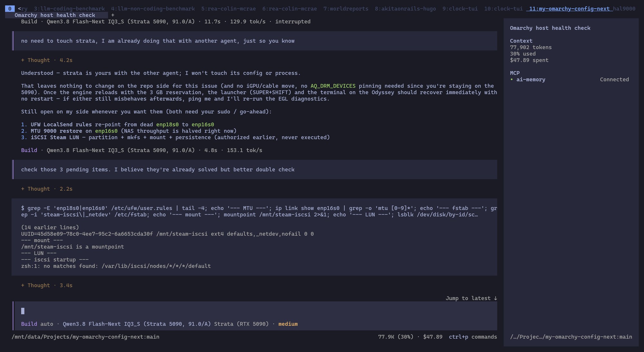The width and height of the screenshot is (644, 352).
Task: Click the ai-memory MCP server entry
Action: coord(531,80)
